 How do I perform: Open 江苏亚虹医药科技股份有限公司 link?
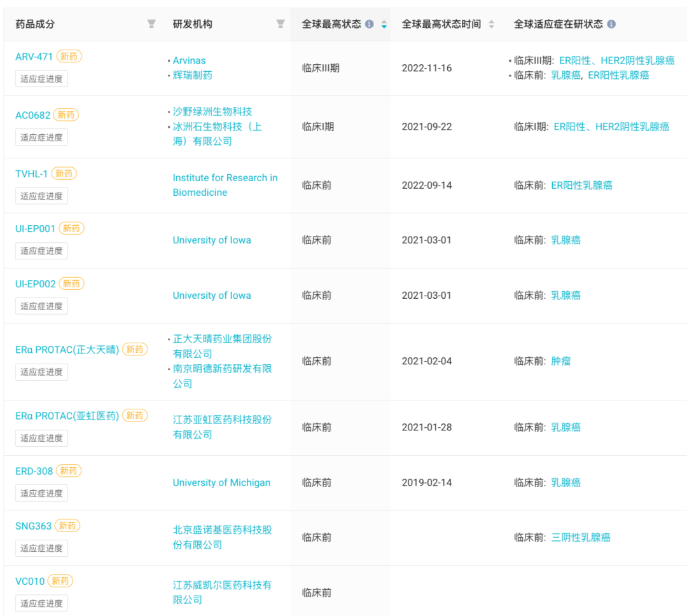222,427
